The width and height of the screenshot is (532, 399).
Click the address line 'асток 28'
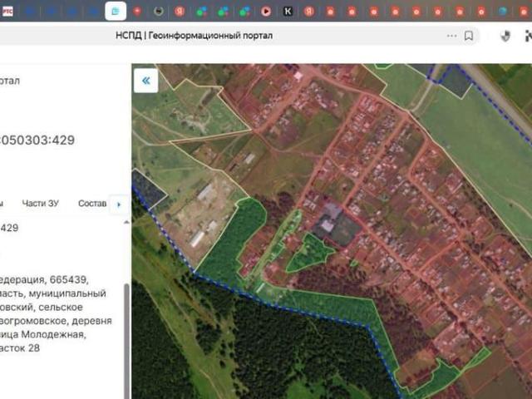click(x=20, y=347)
